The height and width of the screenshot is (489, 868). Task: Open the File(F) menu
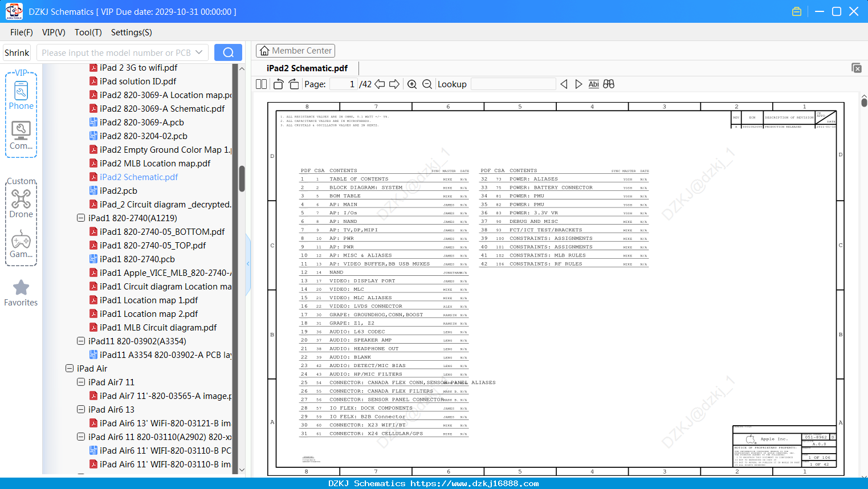coord(22,32)
